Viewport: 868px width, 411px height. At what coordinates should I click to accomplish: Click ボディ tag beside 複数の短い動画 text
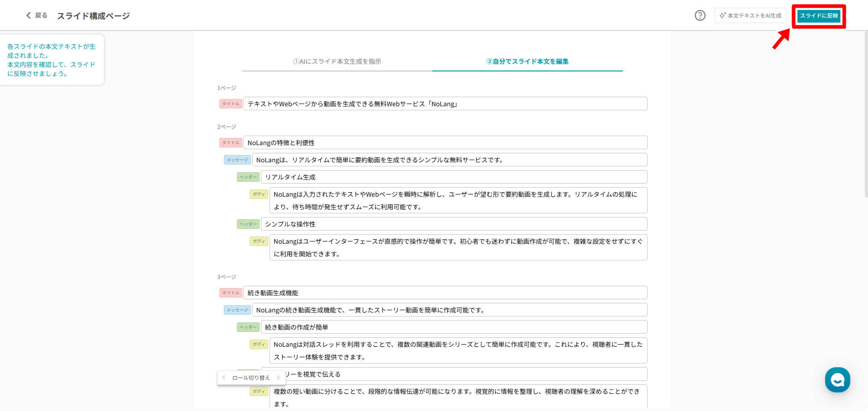[259, 391]
